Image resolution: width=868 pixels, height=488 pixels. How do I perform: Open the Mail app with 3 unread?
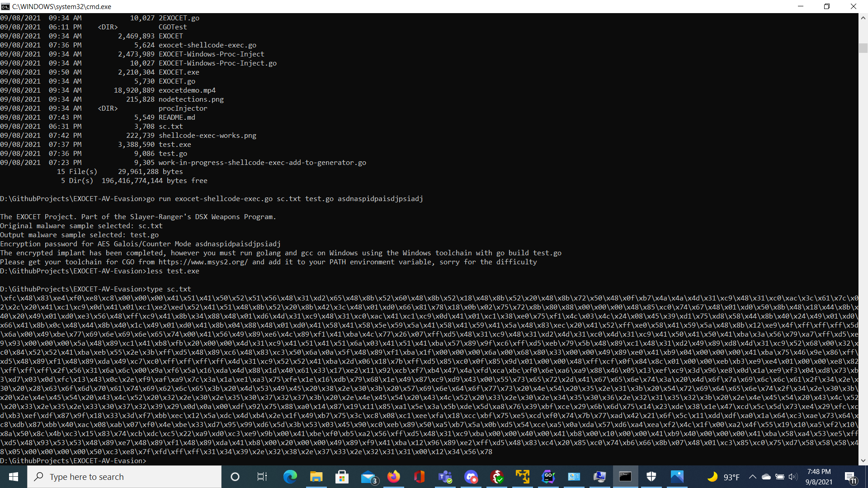point(368,477)
